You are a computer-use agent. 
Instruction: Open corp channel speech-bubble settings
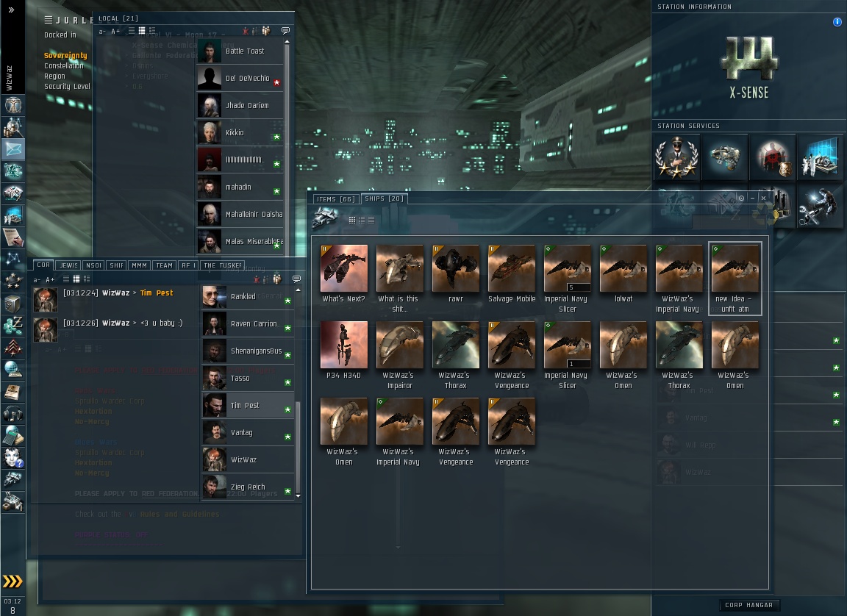[x=296, y=279]
